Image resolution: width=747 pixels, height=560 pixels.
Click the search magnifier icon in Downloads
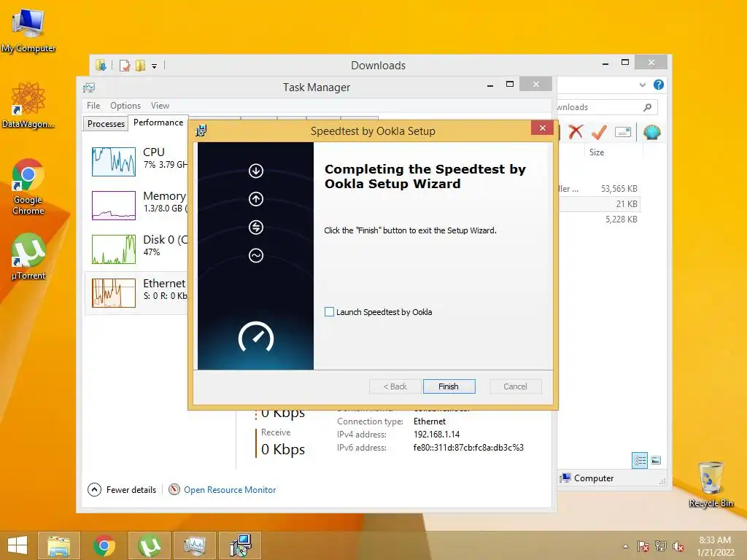pyautogui.click(x=648, y=107)
